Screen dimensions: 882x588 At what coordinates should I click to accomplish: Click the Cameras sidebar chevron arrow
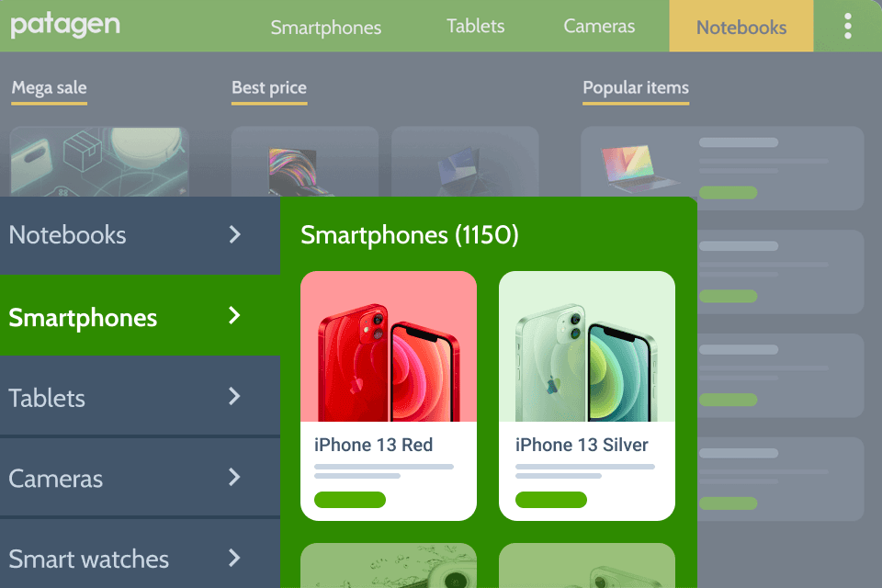click(x=234, y=477)
